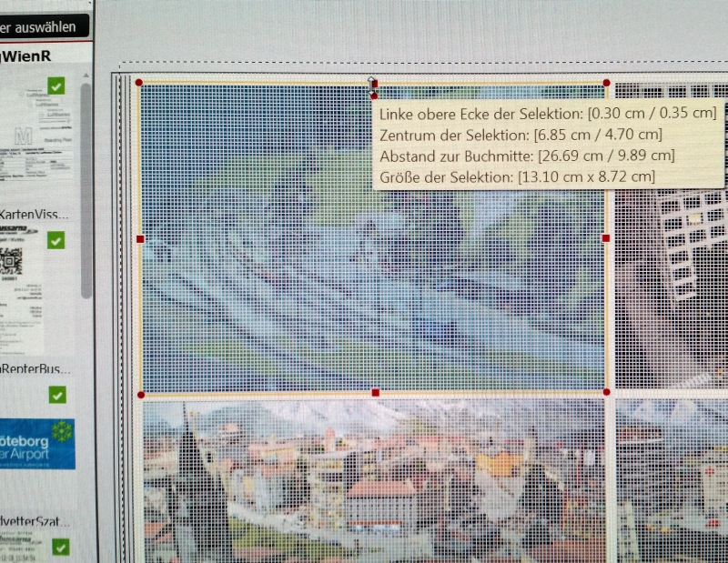Click the green checkmark above Göteborg Airport thumbnail

57,395
